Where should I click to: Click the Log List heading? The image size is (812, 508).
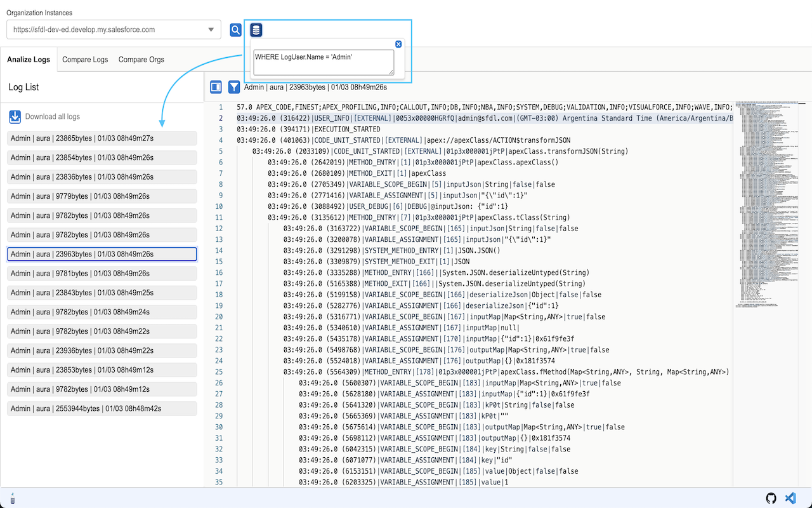click(23, 87)
